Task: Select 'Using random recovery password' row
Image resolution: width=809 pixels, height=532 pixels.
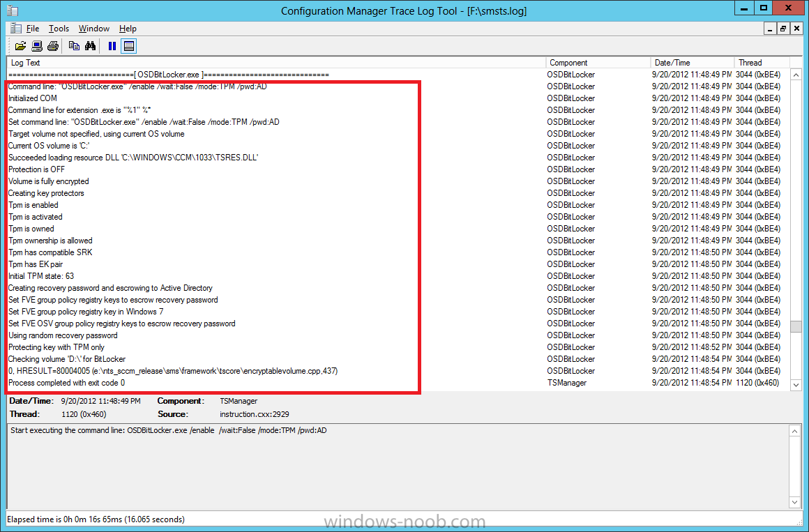Action: point(398,335)
